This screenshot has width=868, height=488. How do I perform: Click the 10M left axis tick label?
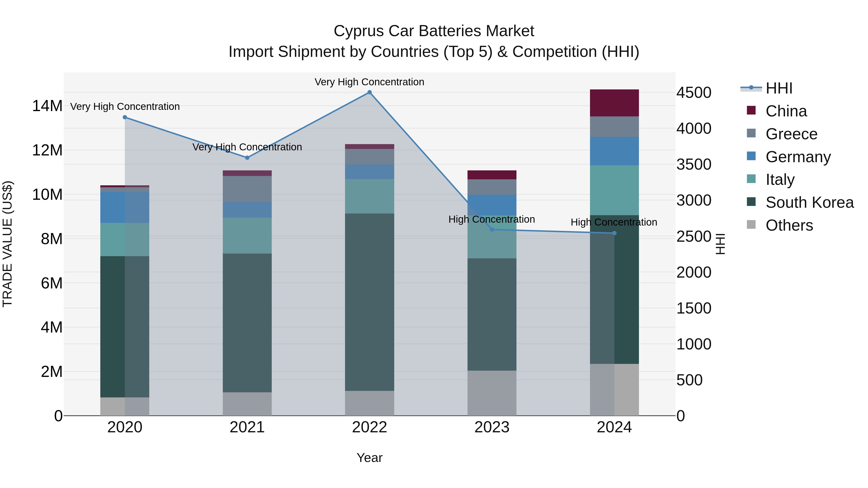click(47, 195)
